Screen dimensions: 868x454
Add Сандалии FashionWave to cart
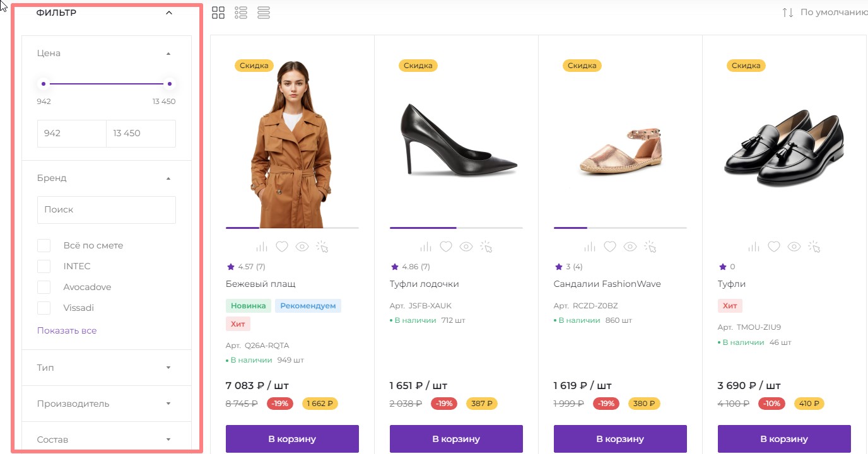[620, 439]
